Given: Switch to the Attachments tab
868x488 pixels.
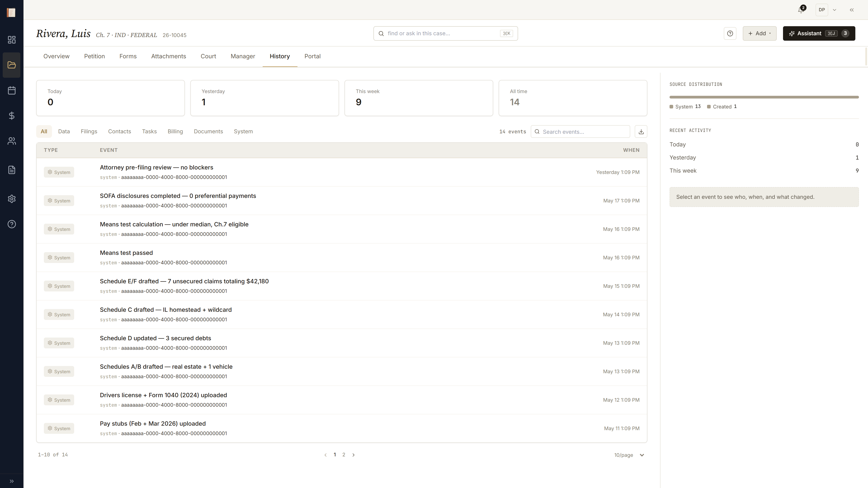Looking at the screenshot, I should point(168,56).
